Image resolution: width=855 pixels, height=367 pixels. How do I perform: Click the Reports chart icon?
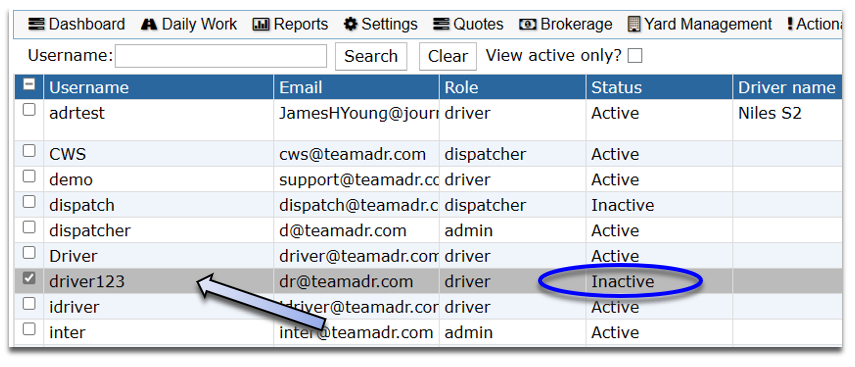(x=261, y=25)
